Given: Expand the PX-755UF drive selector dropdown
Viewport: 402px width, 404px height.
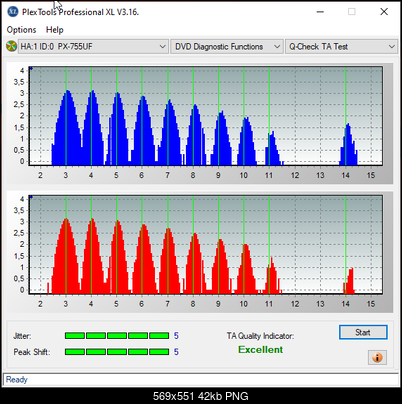Looking at the screenshot, I should click(x=93, y=46).
